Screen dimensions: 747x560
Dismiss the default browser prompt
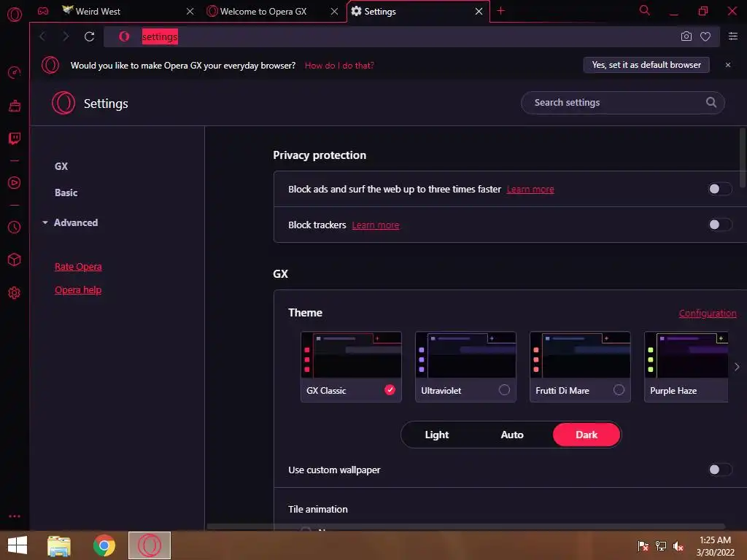click(x=727, y=65)
